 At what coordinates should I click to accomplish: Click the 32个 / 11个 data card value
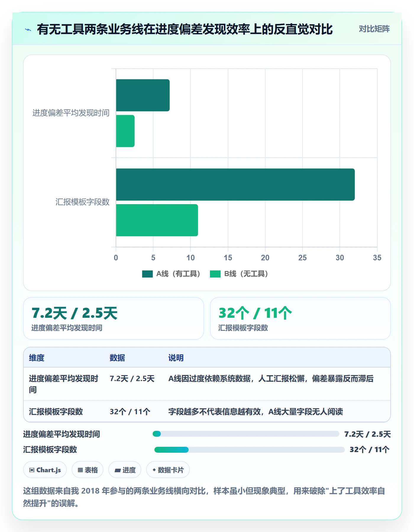pos(255,313)
